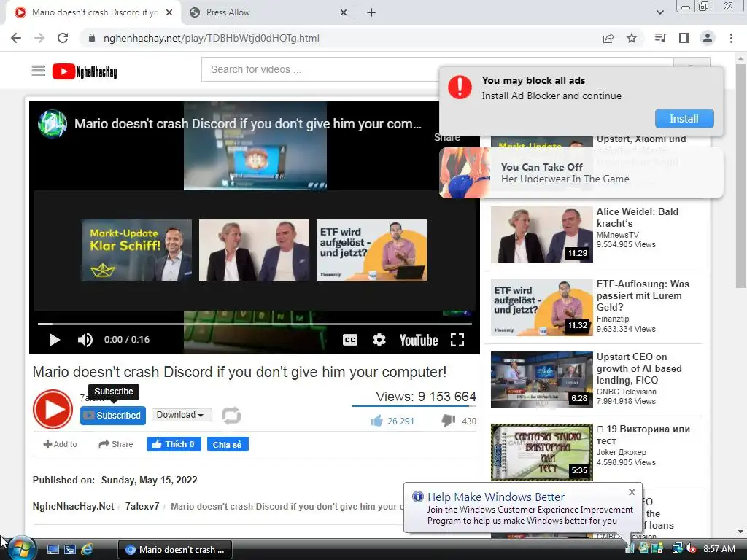
Task: Open the Download dropdown
Action: [x=182, y=415]
